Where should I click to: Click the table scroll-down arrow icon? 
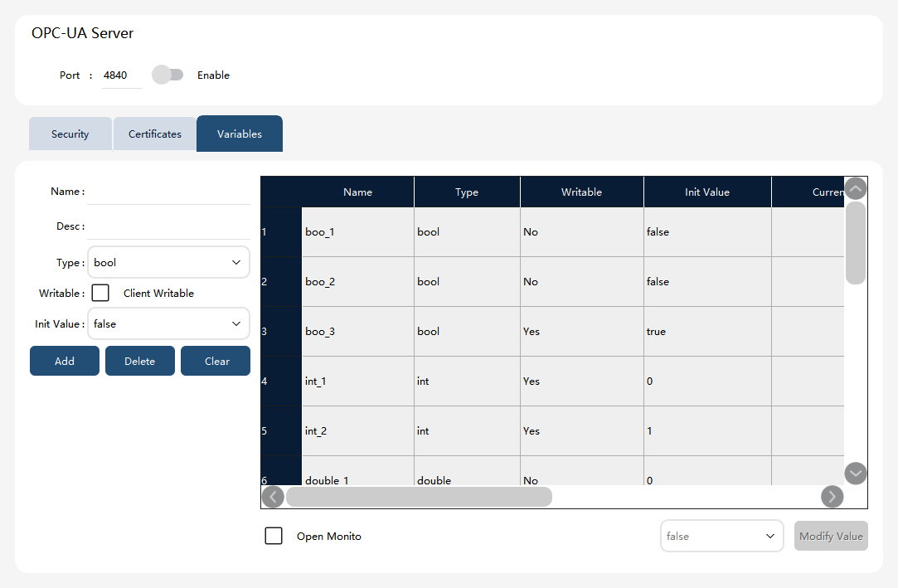click(855, 474)
